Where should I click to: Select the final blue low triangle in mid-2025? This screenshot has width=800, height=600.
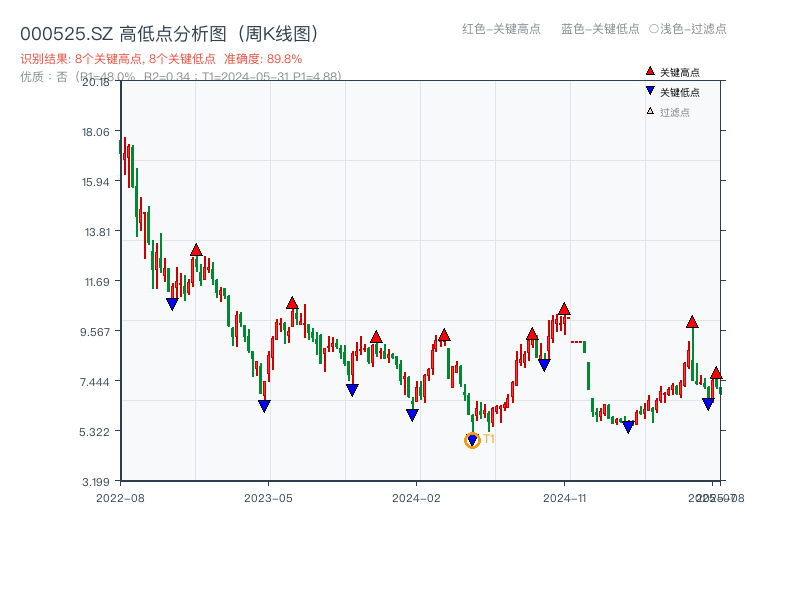click(x=708, y=404)
